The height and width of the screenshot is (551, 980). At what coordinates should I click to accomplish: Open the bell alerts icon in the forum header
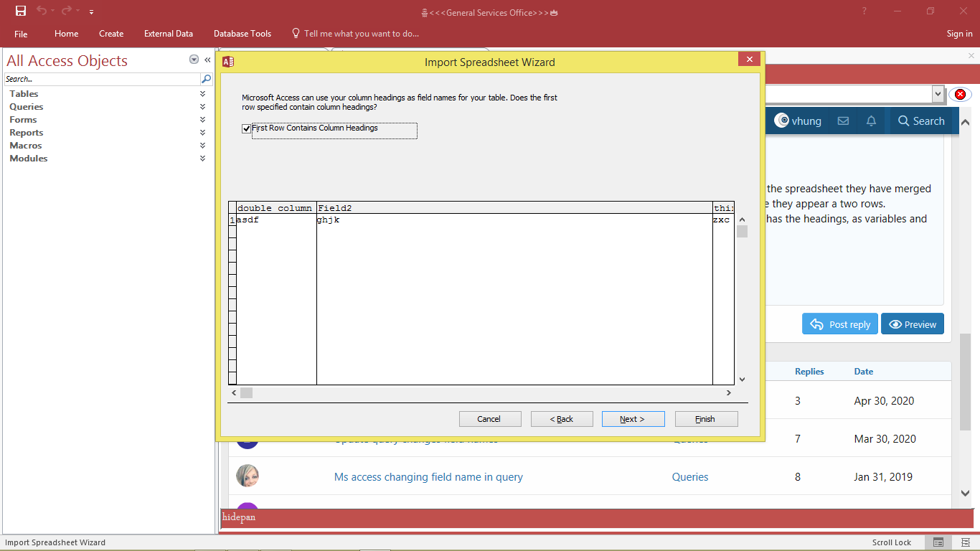click(x=871, y=121)
